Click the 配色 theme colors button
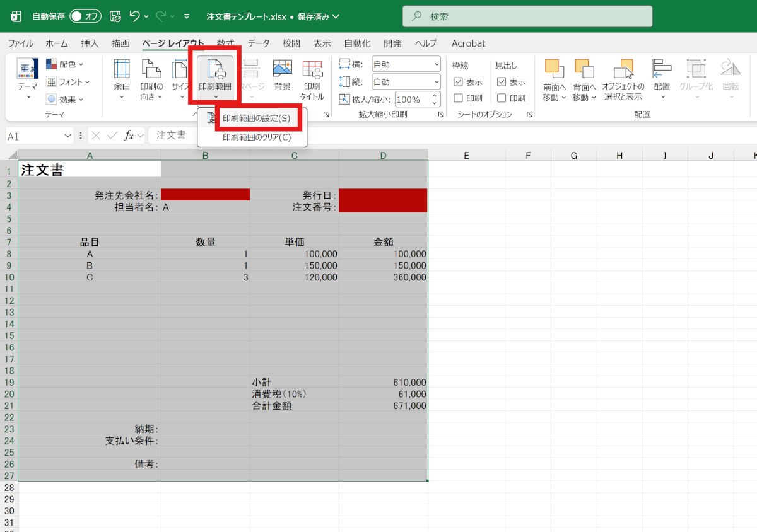Viewport: 757px width, 532px height. click(x=65, y=64)
